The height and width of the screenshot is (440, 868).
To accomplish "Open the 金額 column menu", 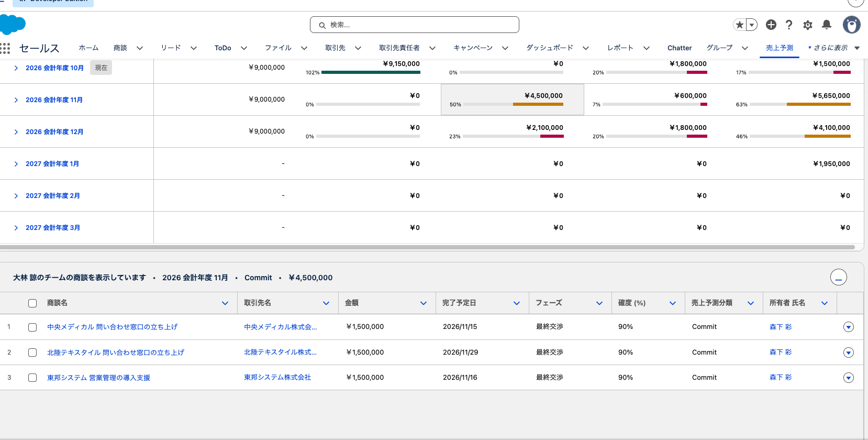I will tap(424, 303).
